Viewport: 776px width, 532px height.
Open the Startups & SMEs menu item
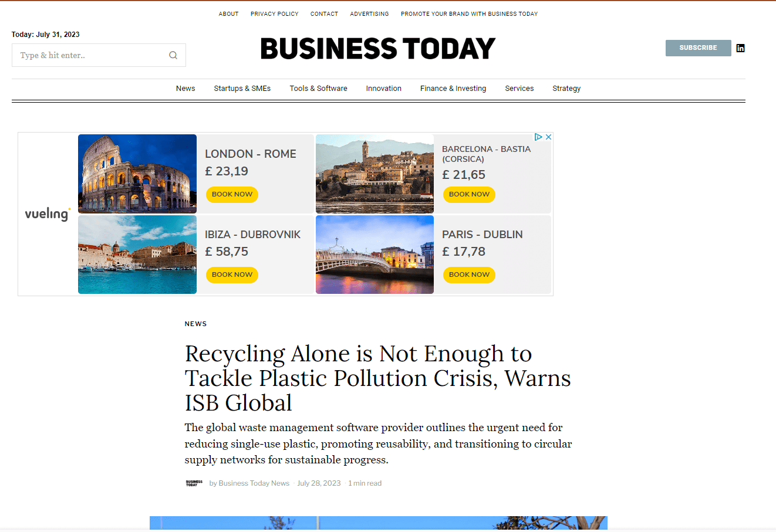tap(242, 89)
